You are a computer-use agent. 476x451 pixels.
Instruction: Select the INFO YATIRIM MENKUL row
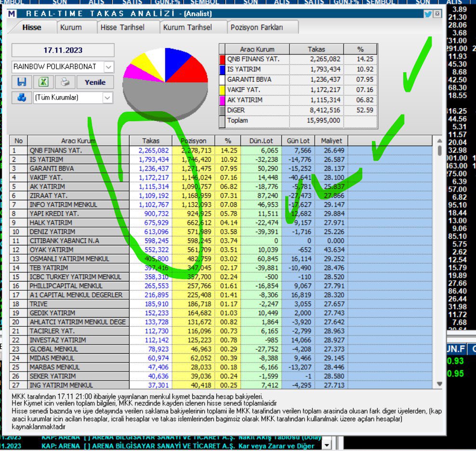coord(221,205)
